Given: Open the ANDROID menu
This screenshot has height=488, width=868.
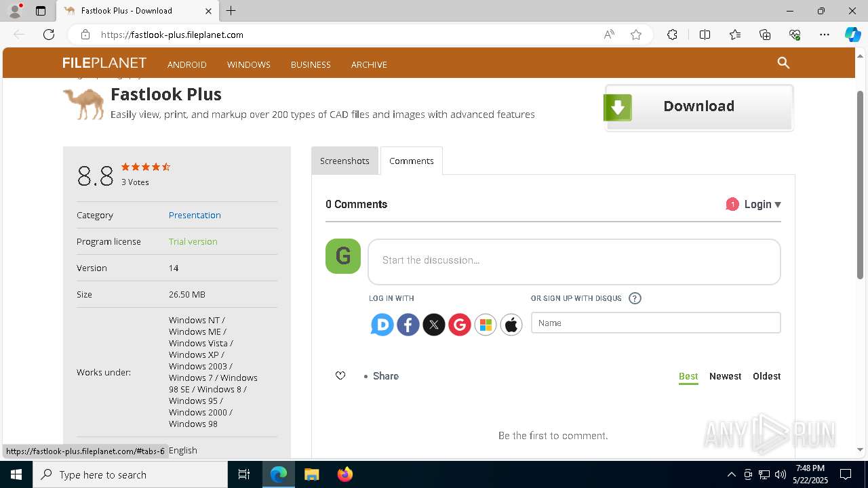Looking at the screenshot, I should pos(187,64).
